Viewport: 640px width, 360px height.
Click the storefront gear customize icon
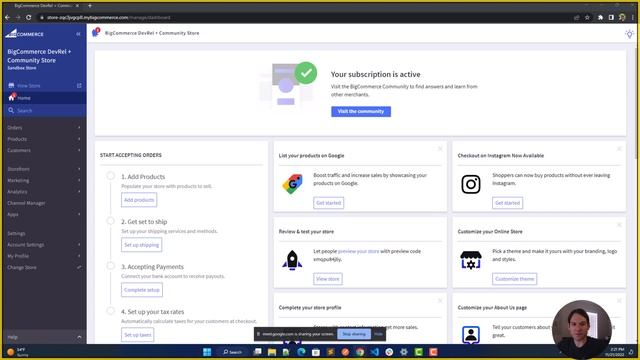(x=471, y=260)
